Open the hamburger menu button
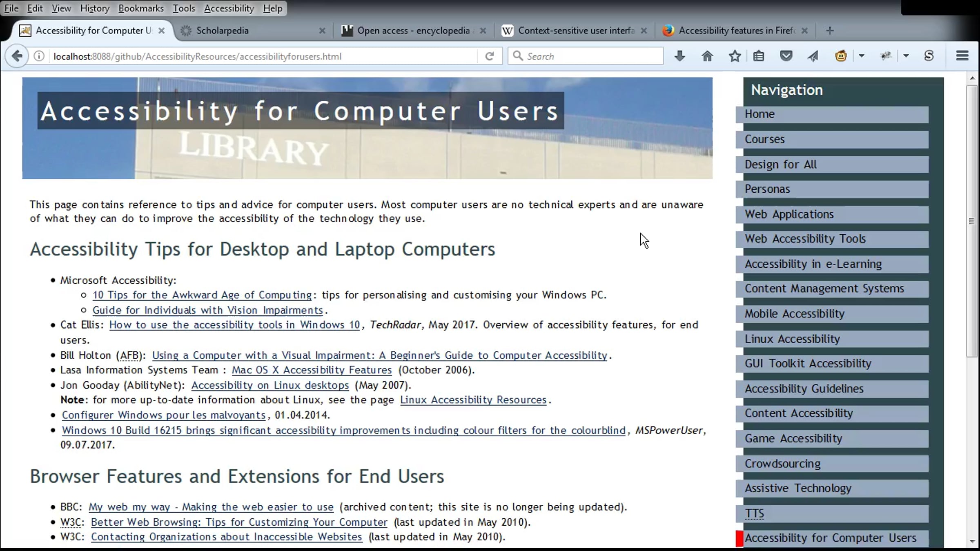980x551 pixels. pos(962,56)
